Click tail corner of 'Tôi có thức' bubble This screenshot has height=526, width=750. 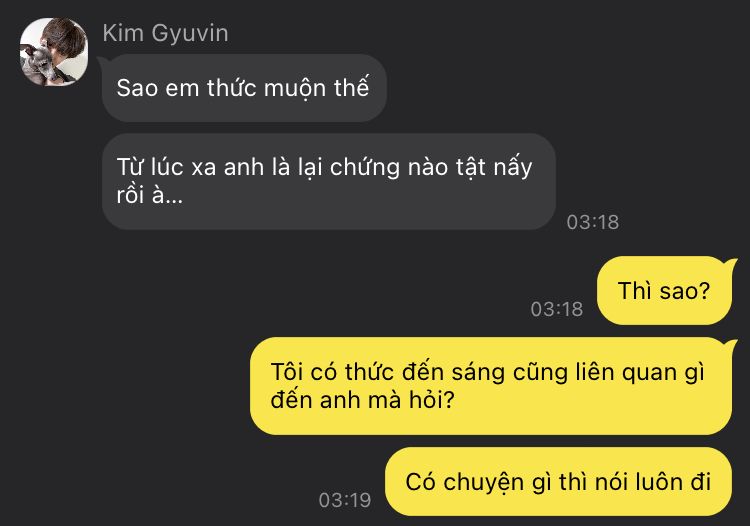point(732,343)
